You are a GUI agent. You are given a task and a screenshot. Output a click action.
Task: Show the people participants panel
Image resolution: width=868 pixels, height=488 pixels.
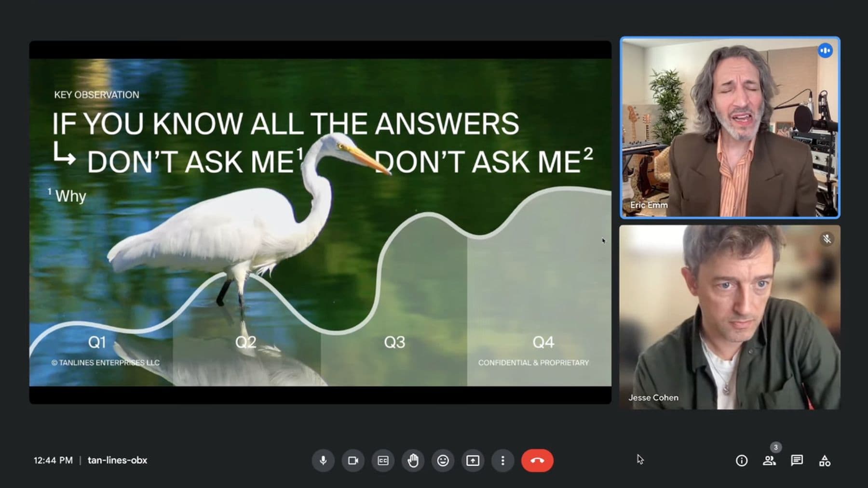pos(769,461)
